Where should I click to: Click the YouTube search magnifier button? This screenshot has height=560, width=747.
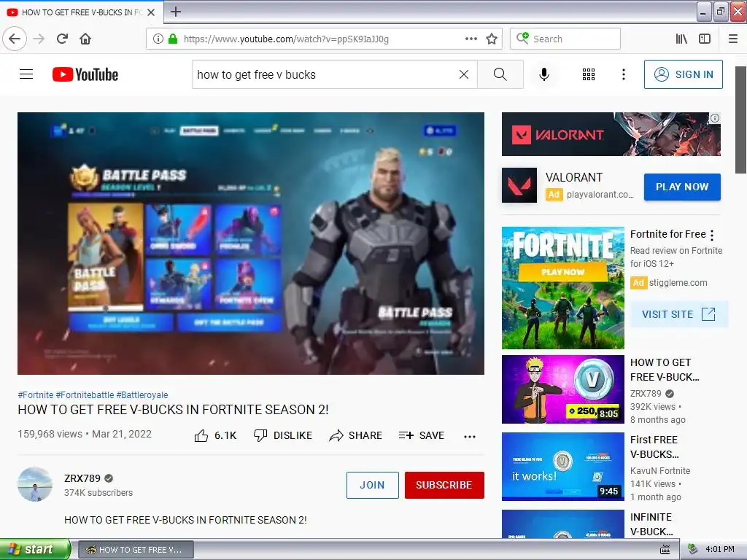coord(500,74)
